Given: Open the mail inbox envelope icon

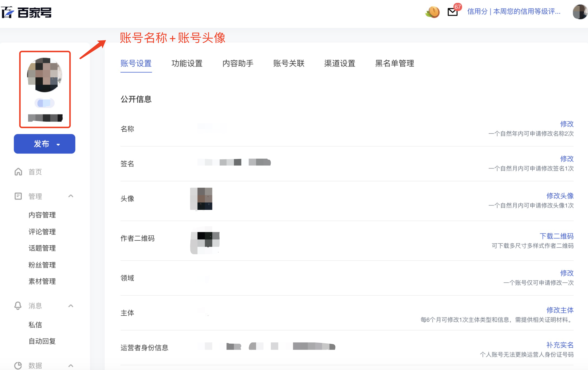Looking at the screenshot, I should point(452,12).
